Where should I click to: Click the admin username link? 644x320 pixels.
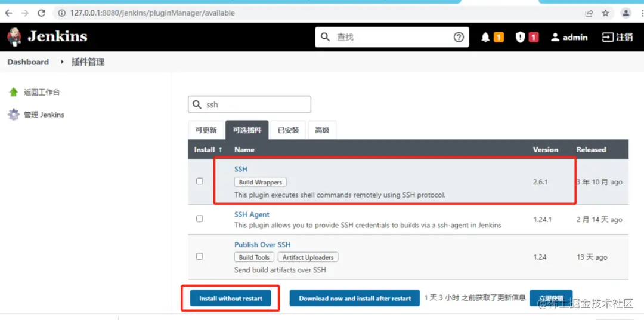click(x=575, y=38)
